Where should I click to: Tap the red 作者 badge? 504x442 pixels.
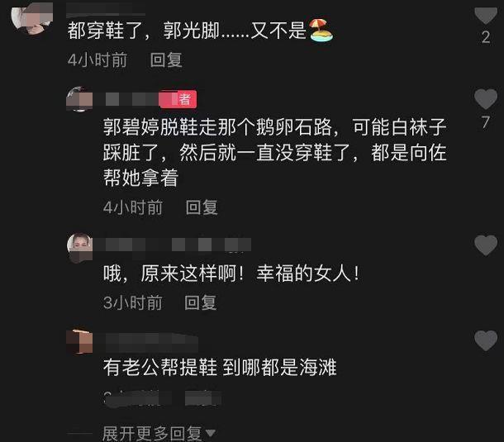coord(178,99)
